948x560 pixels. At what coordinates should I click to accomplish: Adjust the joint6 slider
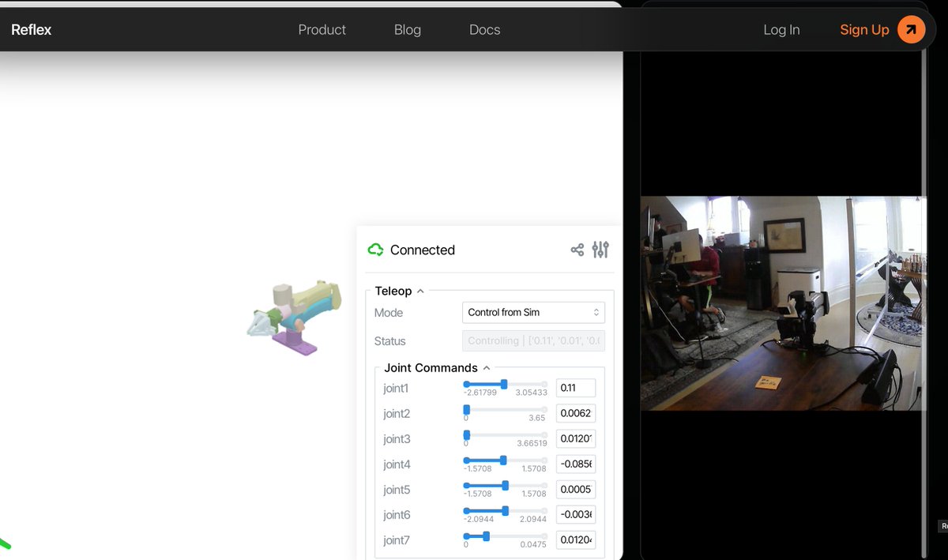tap(505, 510)
